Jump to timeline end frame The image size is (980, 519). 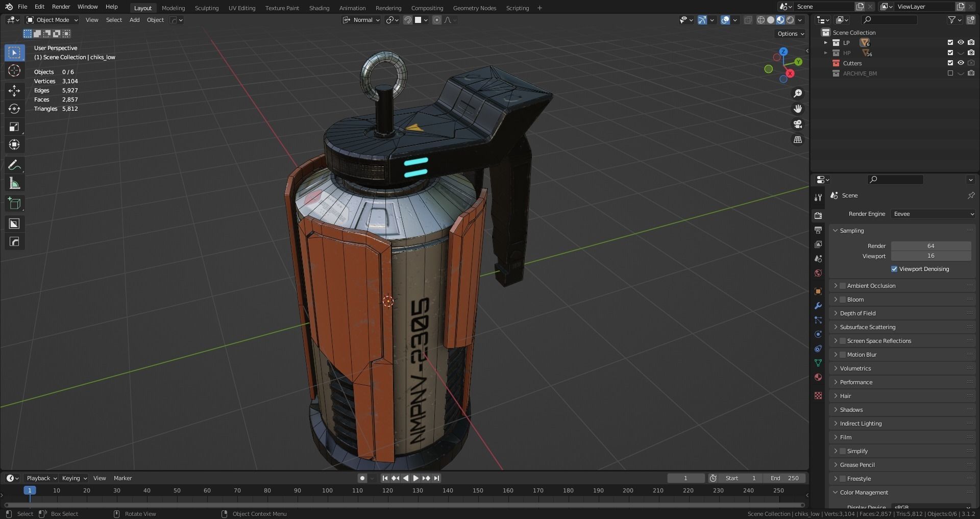437,478
